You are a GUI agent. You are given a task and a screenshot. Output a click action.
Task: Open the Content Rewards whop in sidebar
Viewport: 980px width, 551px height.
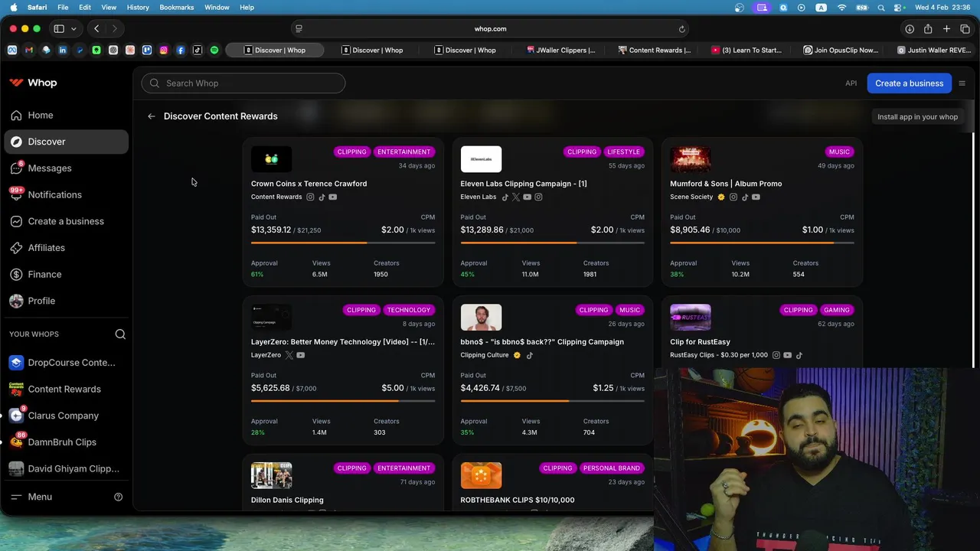click(65, 389)
